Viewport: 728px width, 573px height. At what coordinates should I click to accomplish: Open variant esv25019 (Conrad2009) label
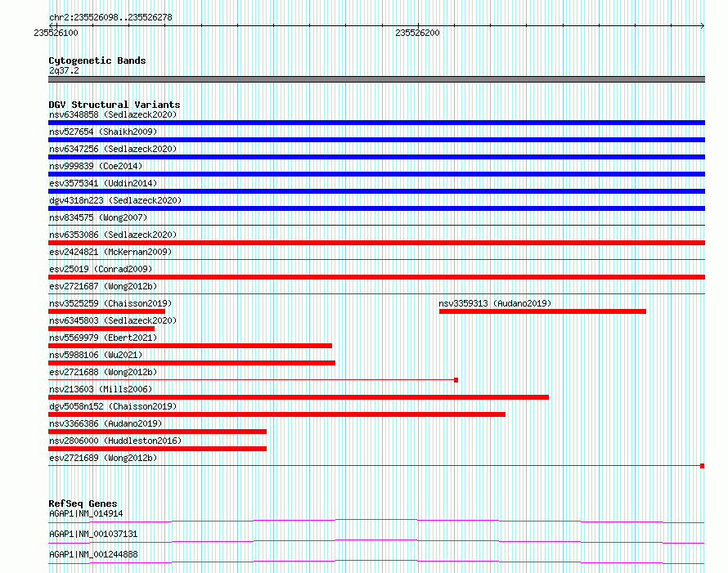coord(101,269)
